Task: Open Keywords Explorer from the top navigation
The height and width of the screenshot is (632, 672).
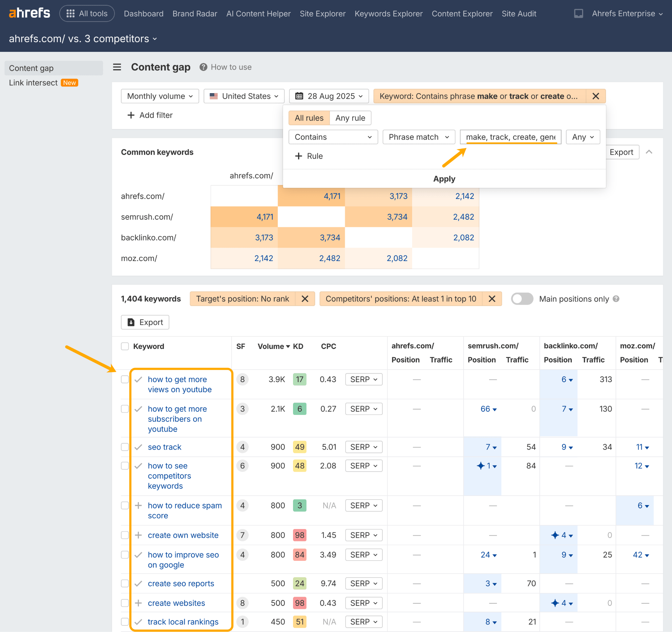Action: pos(388,13)
